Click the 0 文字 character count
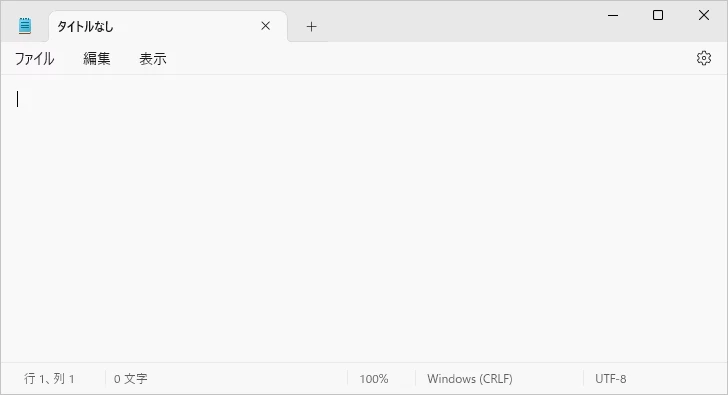728x395 pixels. coord(130,379)
